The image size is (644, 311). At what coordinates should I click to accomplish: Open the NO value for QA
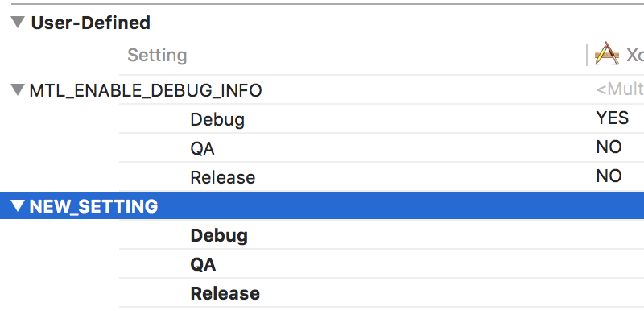click(x=609, y=147)
